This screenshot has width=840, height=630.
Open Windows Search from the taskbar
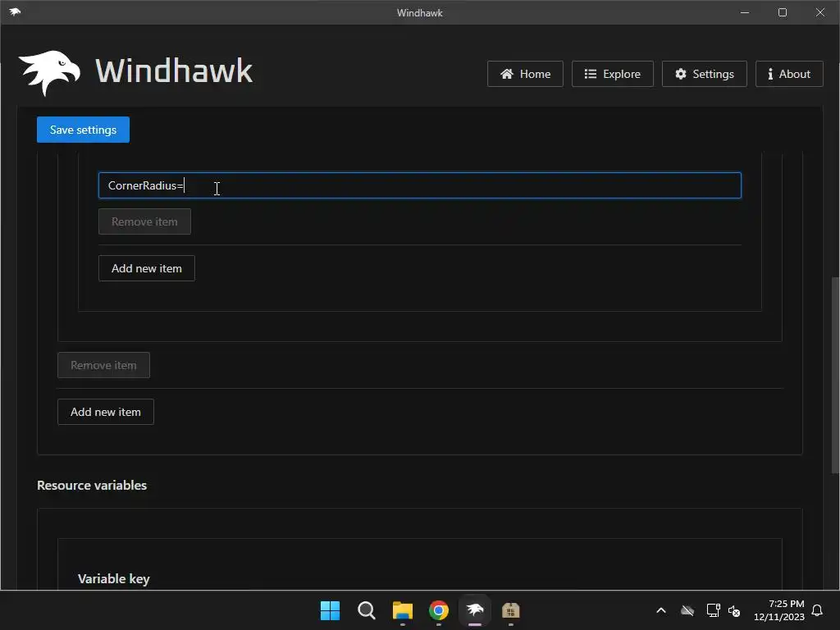[x=367, y=610]
